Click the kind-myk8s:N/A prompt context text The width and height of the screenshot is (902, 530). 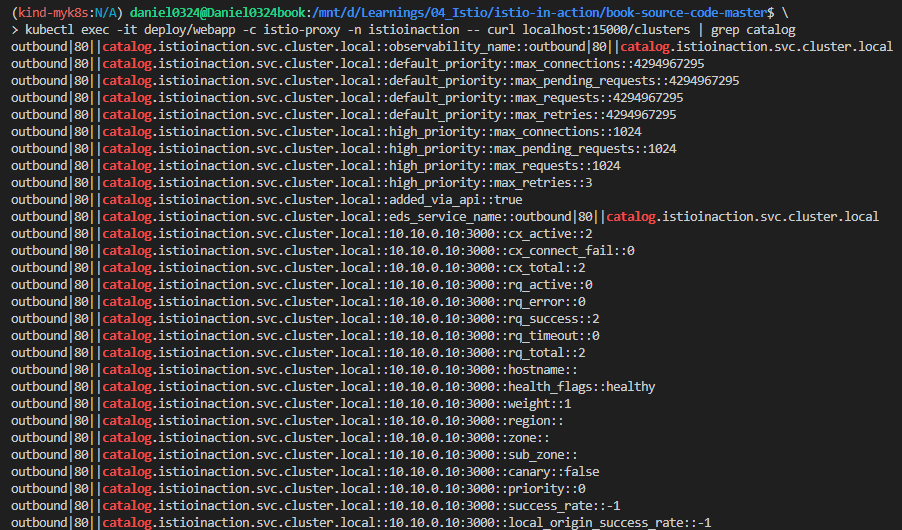(x=67, y=12)
